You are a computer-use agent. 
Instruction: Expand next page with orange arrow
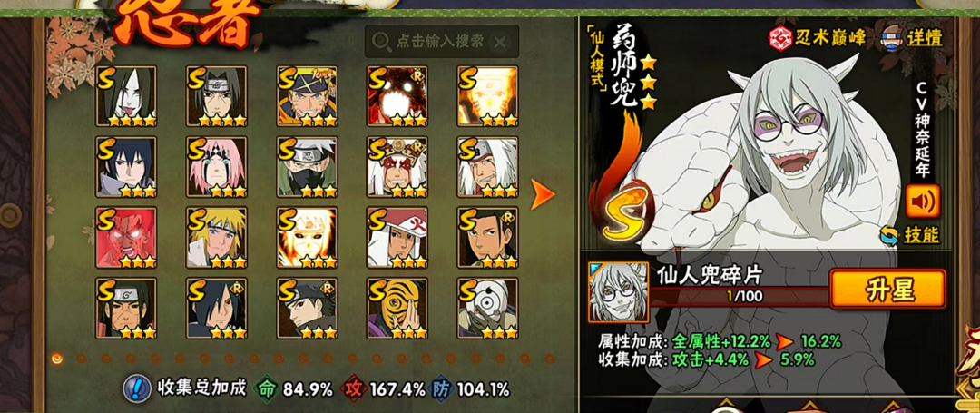pos(542,195)
